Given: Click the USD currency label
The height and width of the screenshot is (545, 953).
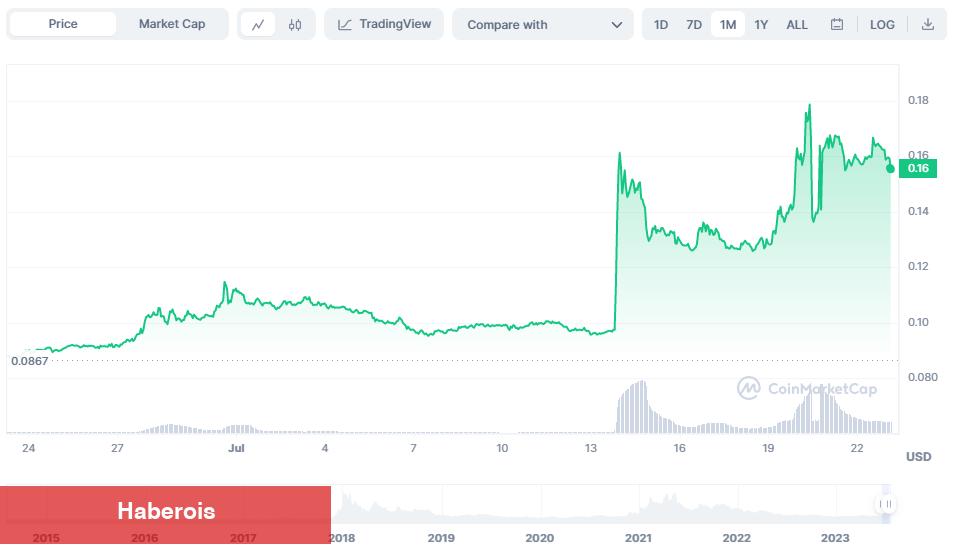Looking at the screenshot, I should 918,457.
